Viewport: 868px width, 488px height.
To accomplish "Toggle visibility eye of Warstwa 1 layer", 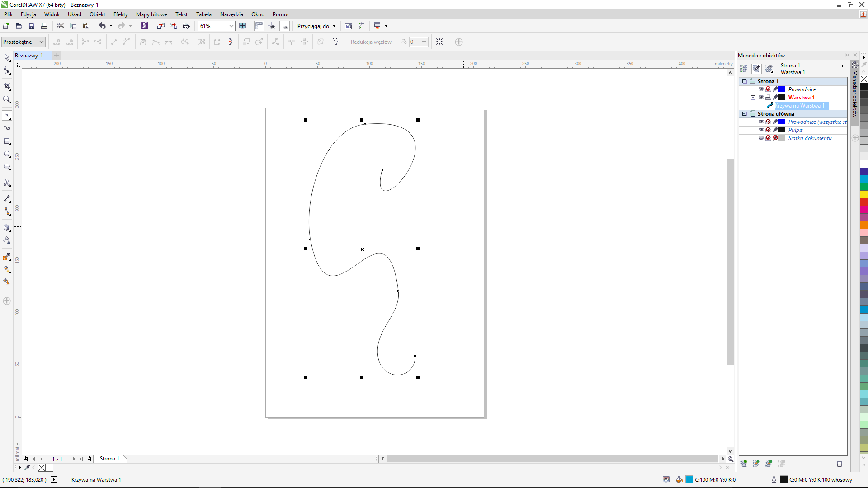I will (761, 98).
